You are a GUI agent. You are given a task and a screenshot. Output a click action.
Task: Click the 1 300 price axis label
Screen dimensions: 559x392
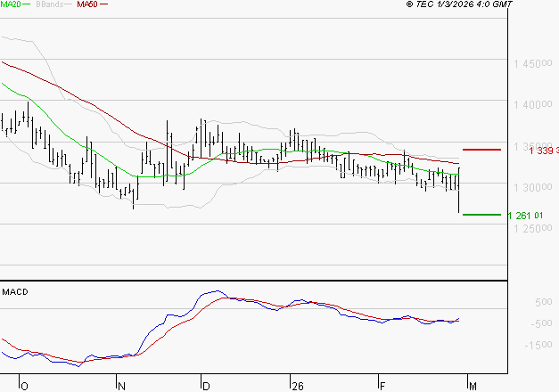[532, 187]
